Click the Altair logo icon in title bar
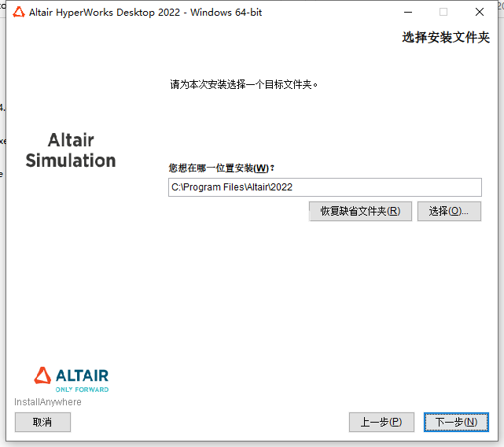This screenshot has height=447, width=504. (19, 13)
